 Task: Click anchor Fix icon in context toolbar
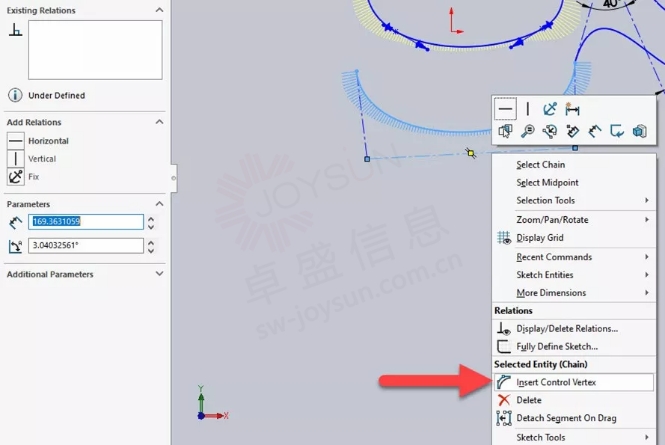[x=550, y=109]
